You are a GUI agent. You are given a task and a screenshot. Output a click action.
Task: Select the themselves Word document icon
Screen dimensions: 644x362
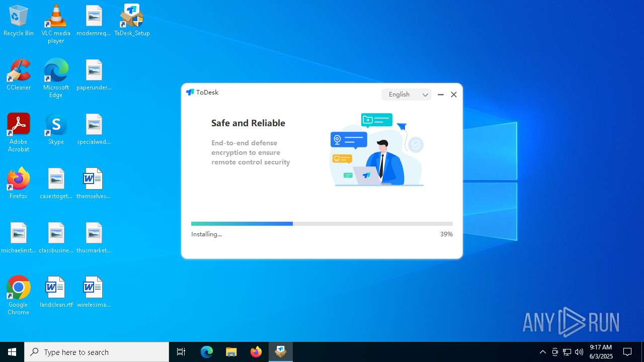(x=94, y=184)
